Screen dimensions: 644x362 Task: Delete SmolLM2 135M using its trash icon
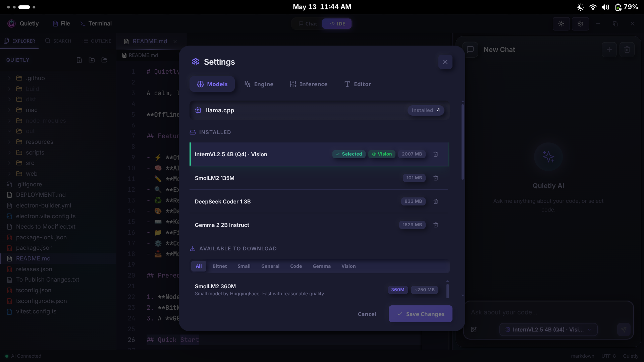tap(436, 178)
